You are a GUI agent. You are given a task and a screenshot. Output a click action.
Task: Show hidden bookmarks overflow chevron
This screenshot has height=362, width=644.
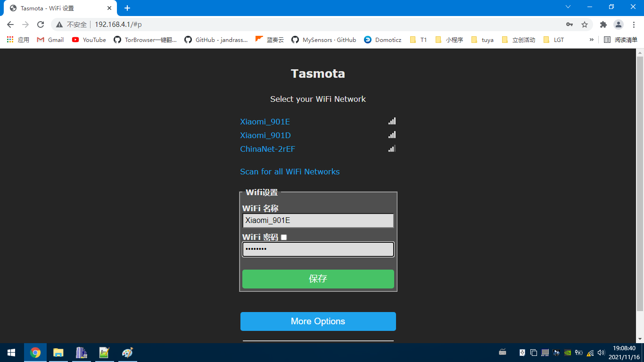(592, 40)
